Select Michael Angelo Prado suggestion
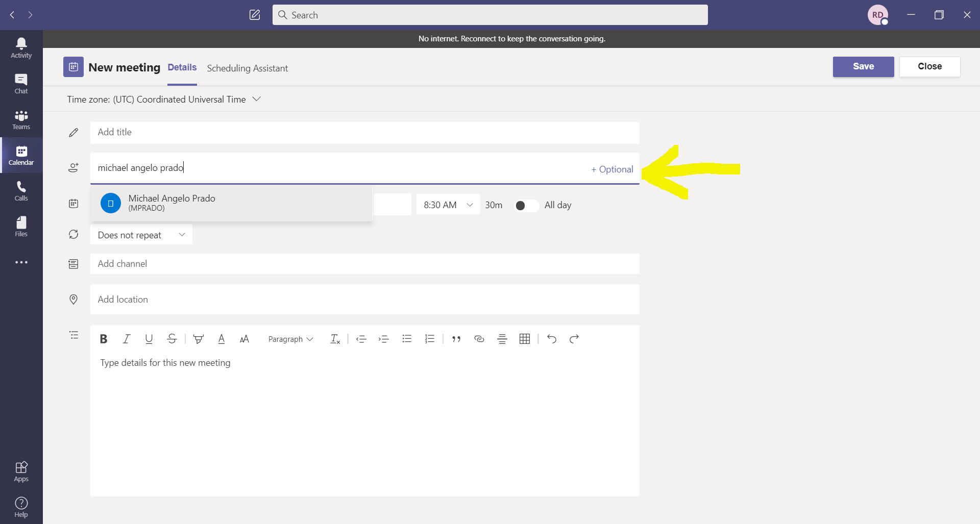Screen dimensions: 980x524 232,203
